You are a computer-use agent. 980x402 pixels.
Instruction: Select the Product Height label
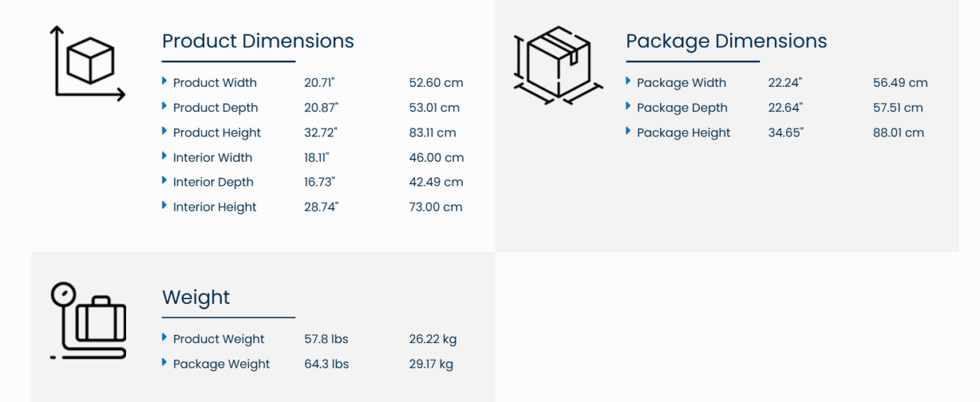pyautogui.click(x=217, y=133)
